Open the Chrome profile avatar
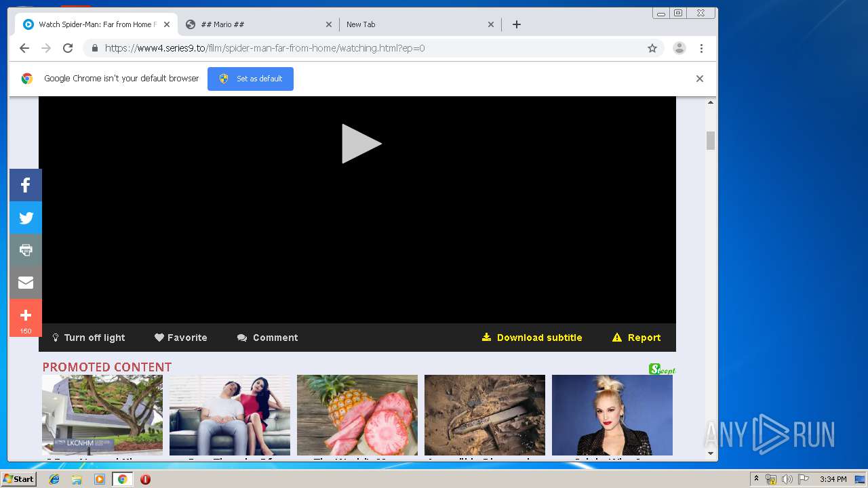This screenshot has height=488, width=868. (679, 48)
